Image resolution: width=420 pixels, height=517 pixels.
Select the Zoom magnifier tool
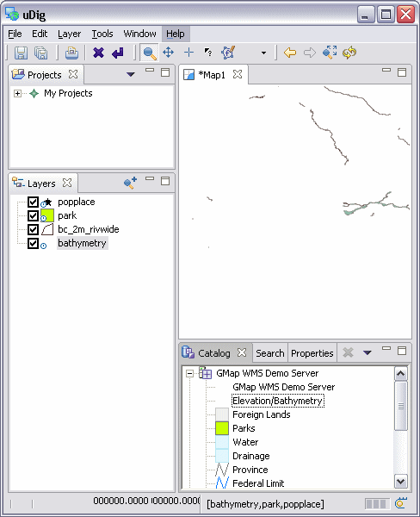coord(150,53)
